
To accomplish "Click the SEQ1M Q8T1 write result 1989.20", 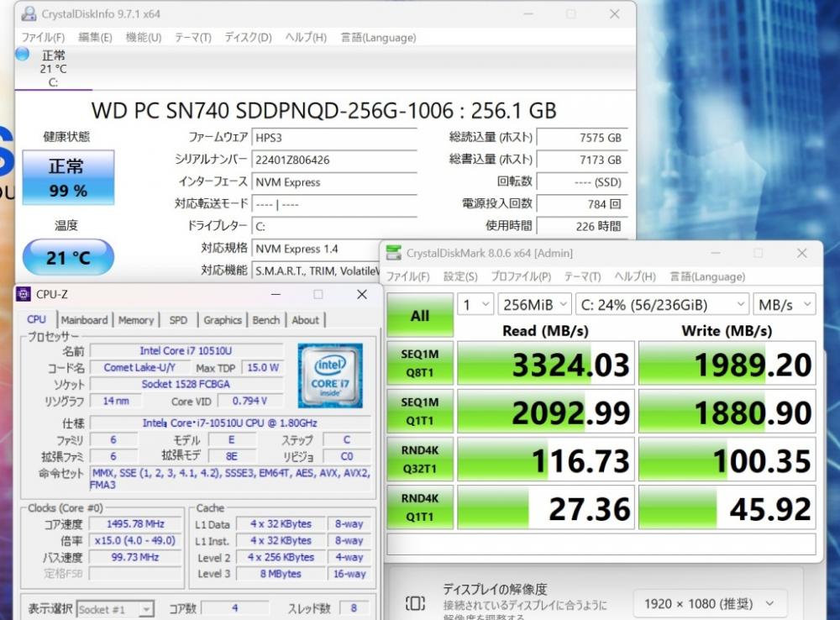I will pyautogui.click(x=727, y=363).
